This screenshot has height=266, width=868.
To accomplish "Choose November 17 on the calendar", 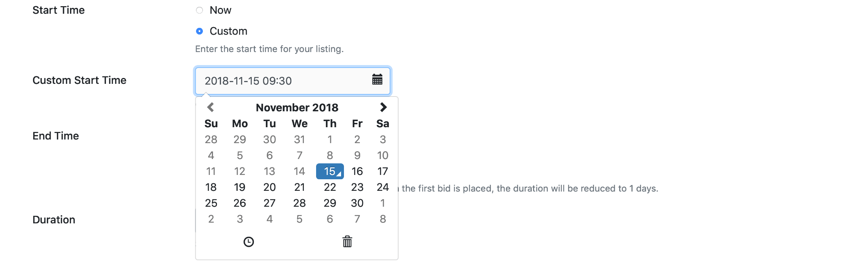I will [x=383, y=171].
